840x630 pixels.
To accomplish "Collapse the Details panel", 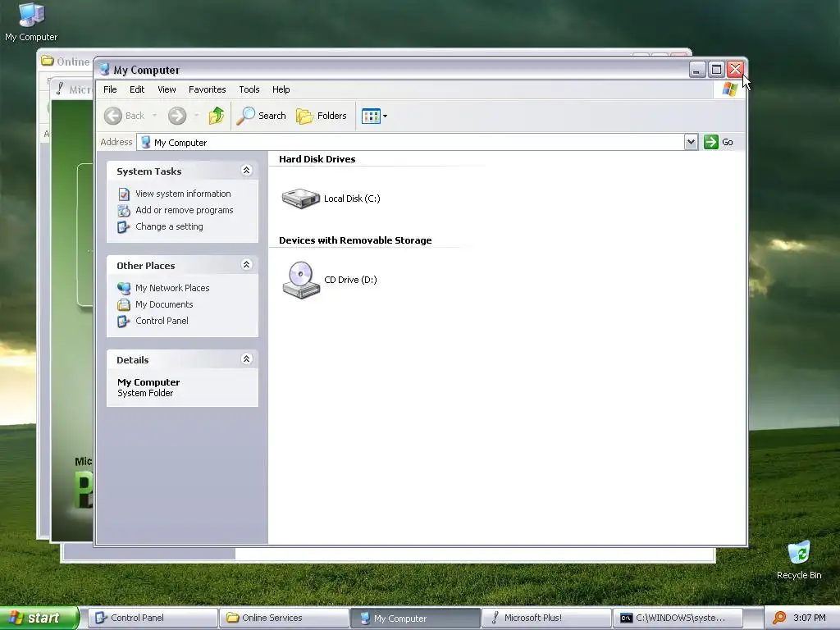I will (x=246, y=359).
